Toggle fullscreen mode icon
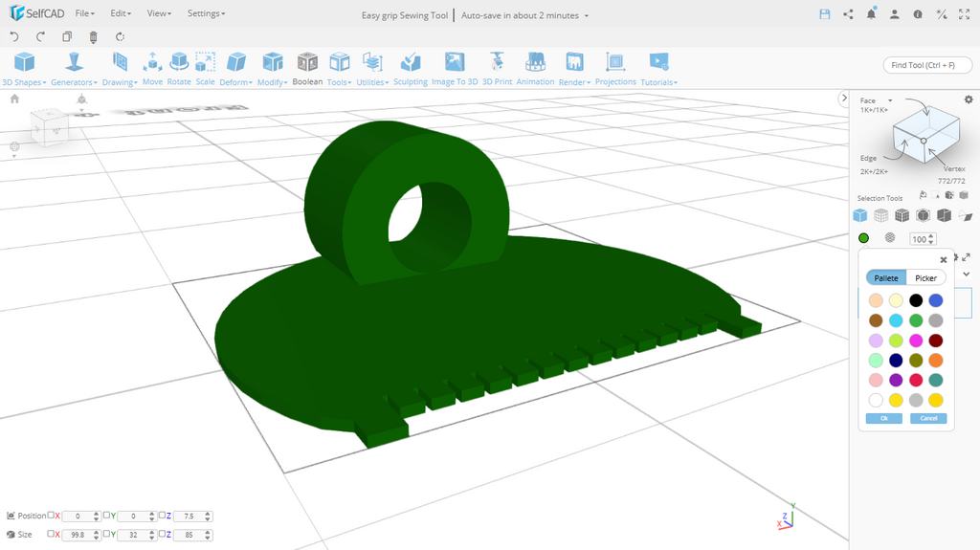980x550 pixels. [965, 14]
